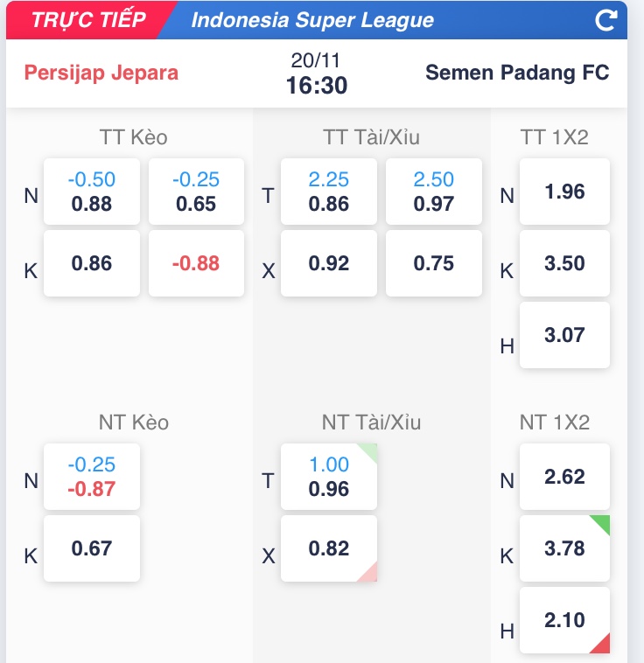Screen dimensions: 644x663
Task: Pick NT Kèo home -0.25 at -0.87
Action: (x=91, y=477)
